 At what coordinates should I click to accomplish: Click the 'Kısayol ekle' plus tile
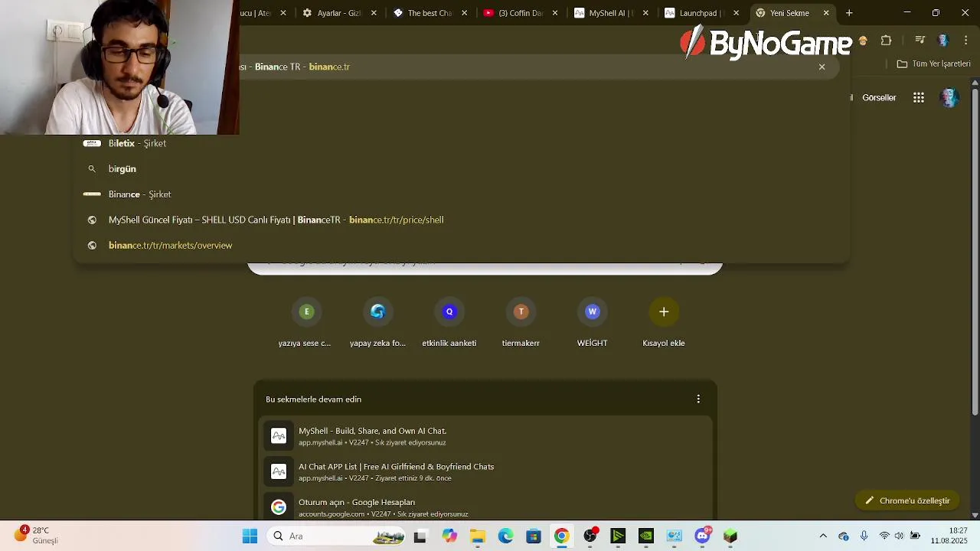(x=664, y=322)
